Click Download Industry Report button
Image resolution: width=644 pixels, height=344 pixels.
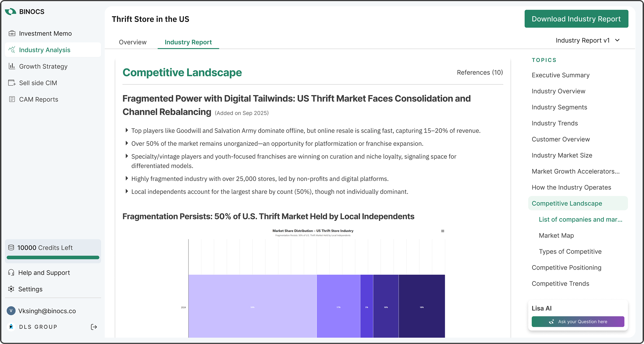click(x=576, y=19)
